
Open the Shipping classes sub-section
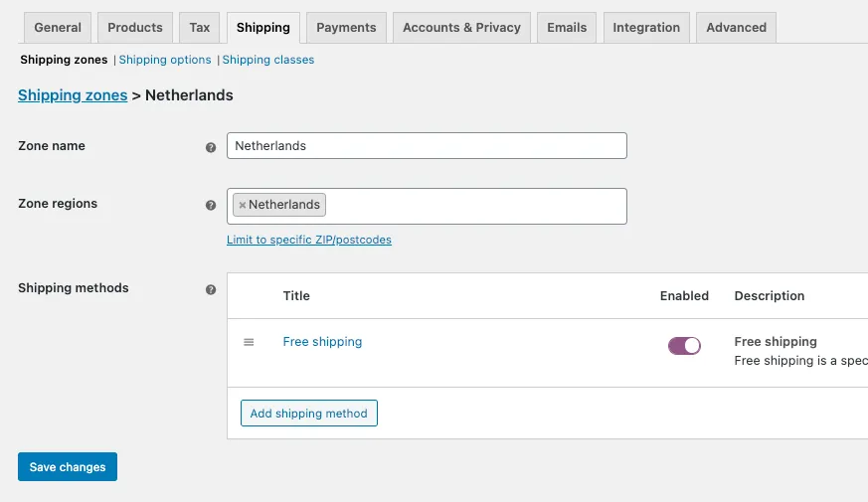(x=267, y=60)
